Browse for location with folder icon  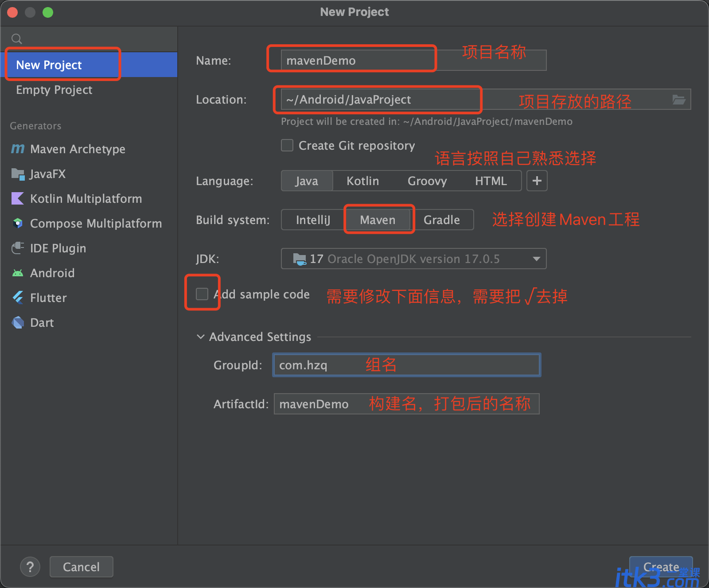(x=678, y=100)
